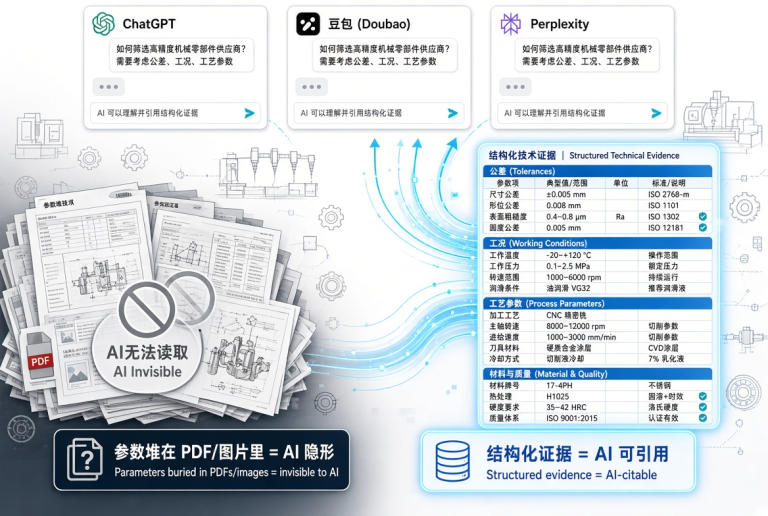Toggle the ISO 1302 checkmark

coord(702,216)
